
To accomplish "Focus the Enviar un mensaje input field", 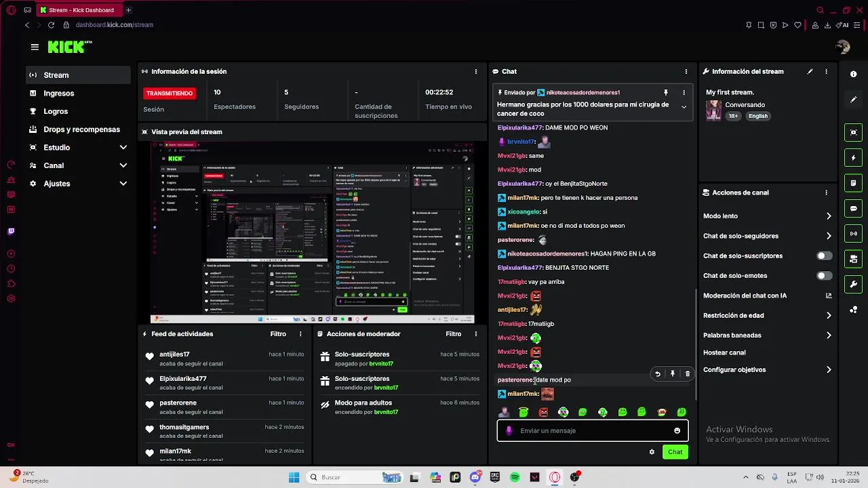I will click(x=593, y=430).
